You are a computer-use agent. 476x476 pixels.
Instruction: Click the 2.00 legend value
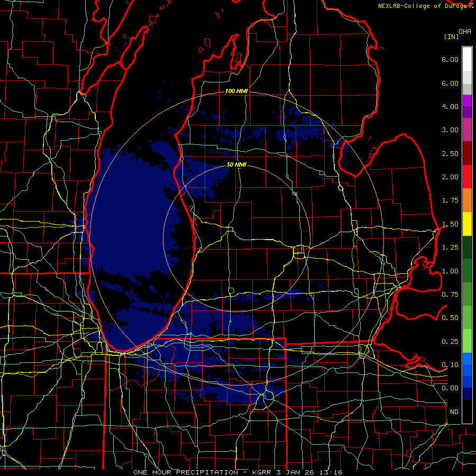coord(450,177)
